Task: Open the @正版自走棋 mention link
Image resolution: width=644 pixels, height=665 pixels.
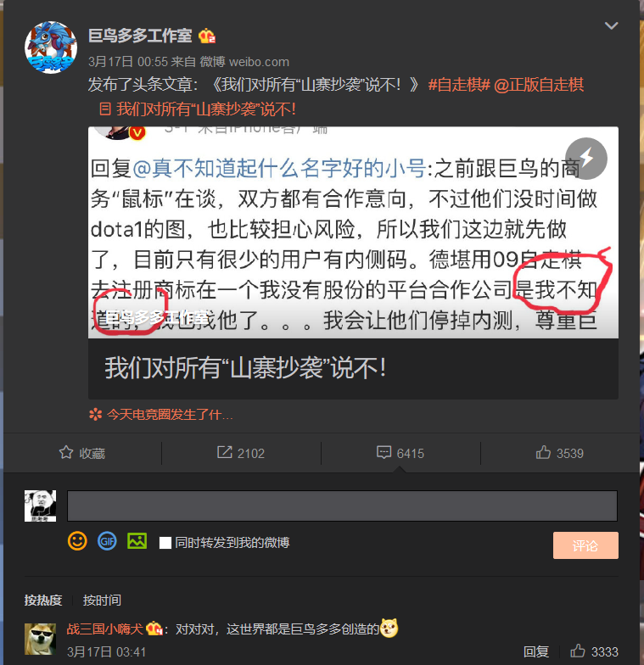Action: [539, 85]
